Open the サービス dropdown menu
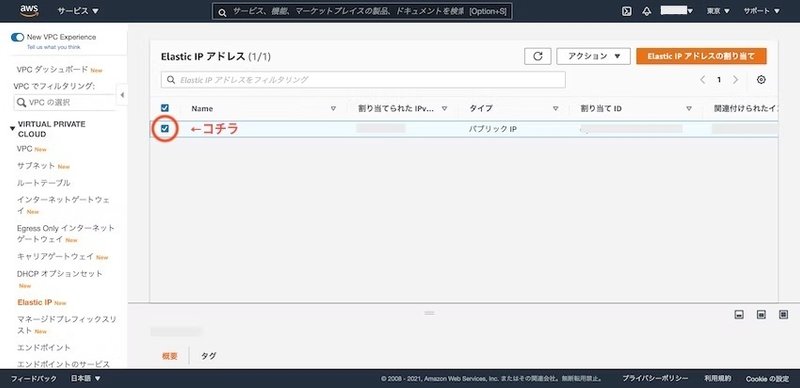Image resolution: width=800 pixels, height=388 pixels. pos(79,11)
